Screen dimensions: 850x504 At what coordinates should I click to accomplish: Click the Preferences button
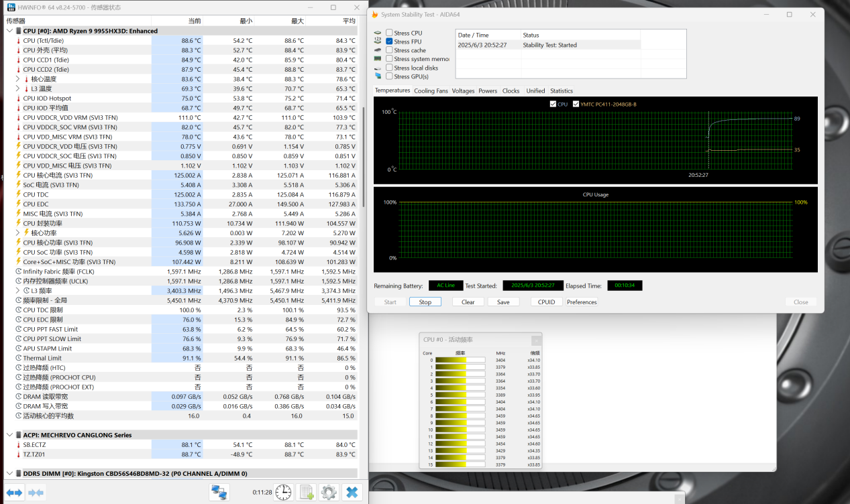pyautogui.click(x=581, y=302)
